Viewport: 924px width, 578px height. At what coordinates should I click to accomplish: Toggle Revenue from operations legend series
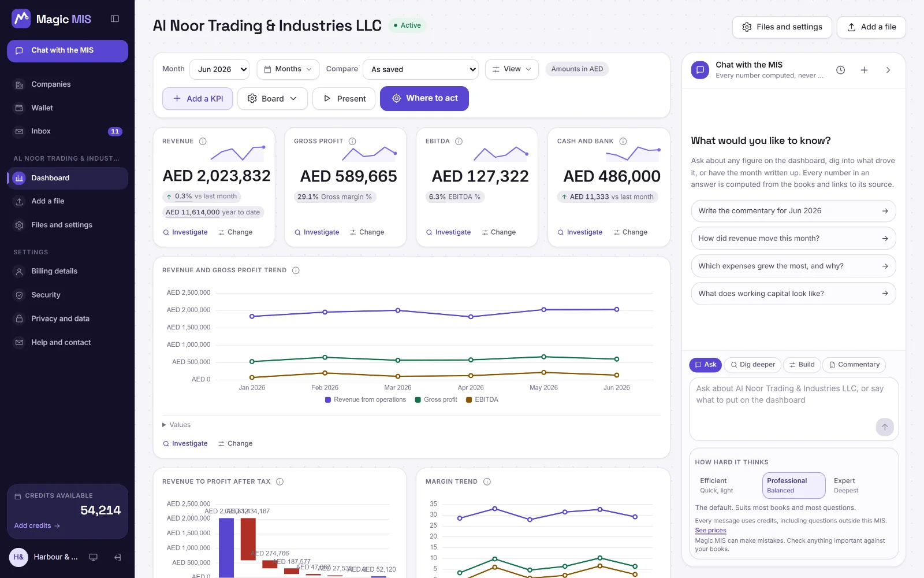[366, 399]
